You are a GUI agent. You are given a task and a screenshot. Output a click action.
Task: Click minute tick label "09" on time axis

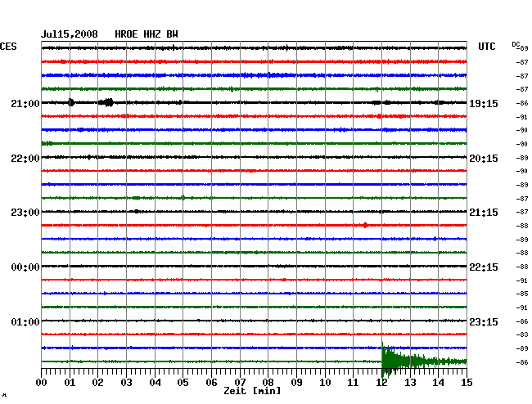click(296, 383)
